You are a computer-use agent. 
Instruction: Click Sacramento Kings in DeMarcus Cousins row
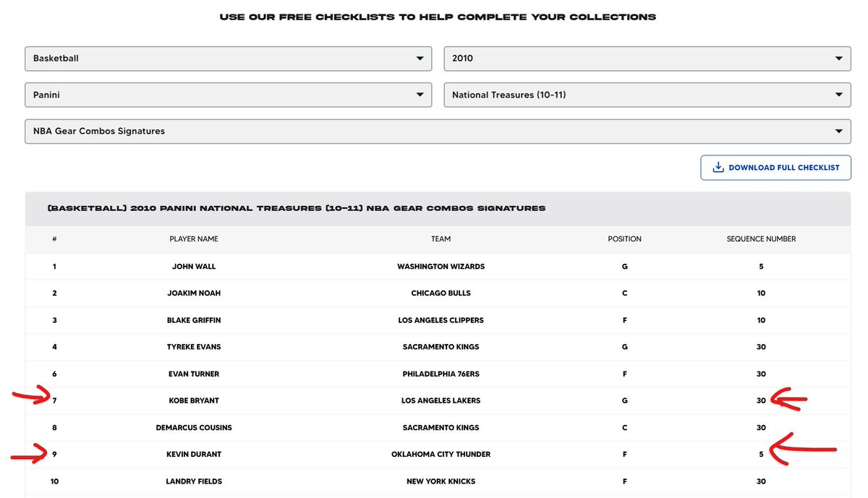point(441,427)
